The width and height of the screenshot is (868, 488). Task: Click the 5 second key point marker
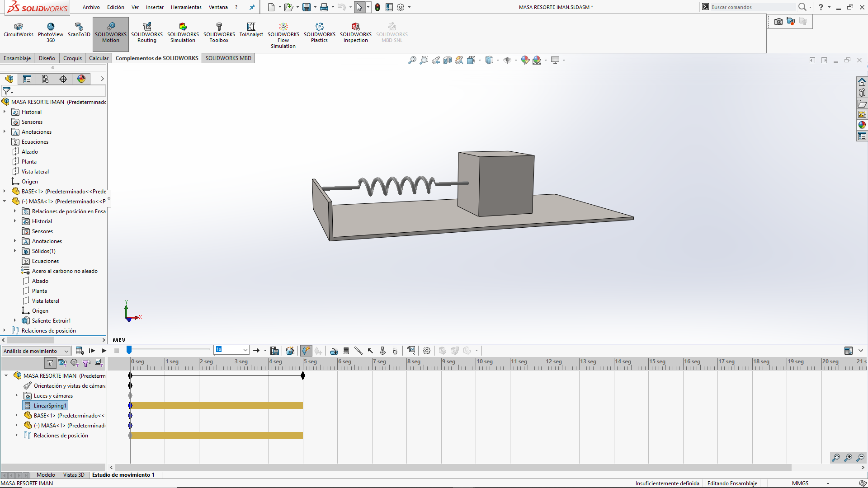303,376
